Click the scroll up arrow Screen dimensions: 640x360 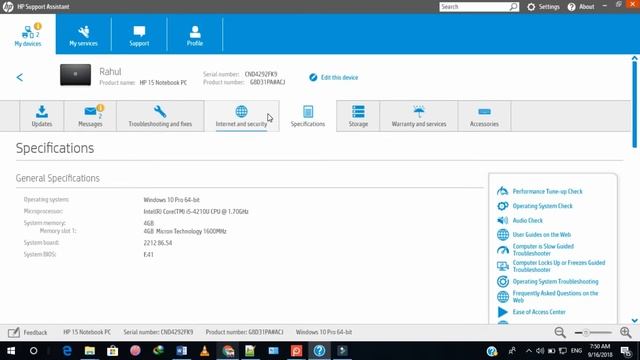pos(634,58)
